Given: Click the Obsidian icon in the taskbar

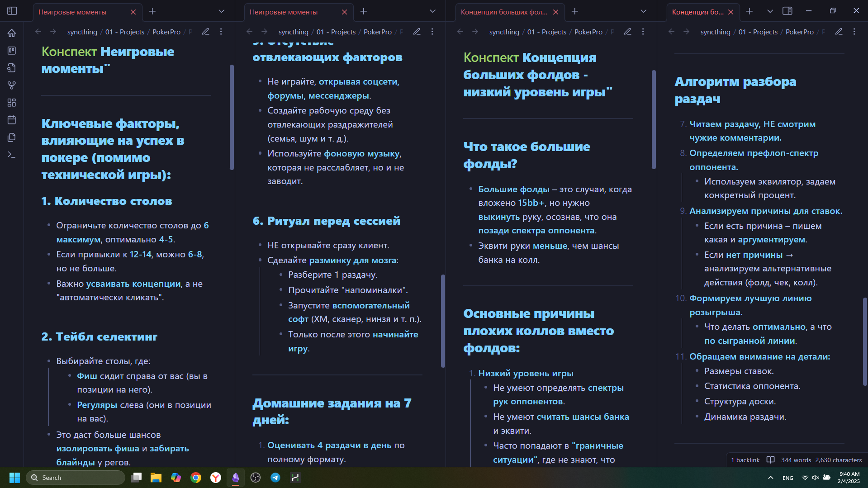Looking at the screenshot, I should click(x=236, y=478).
